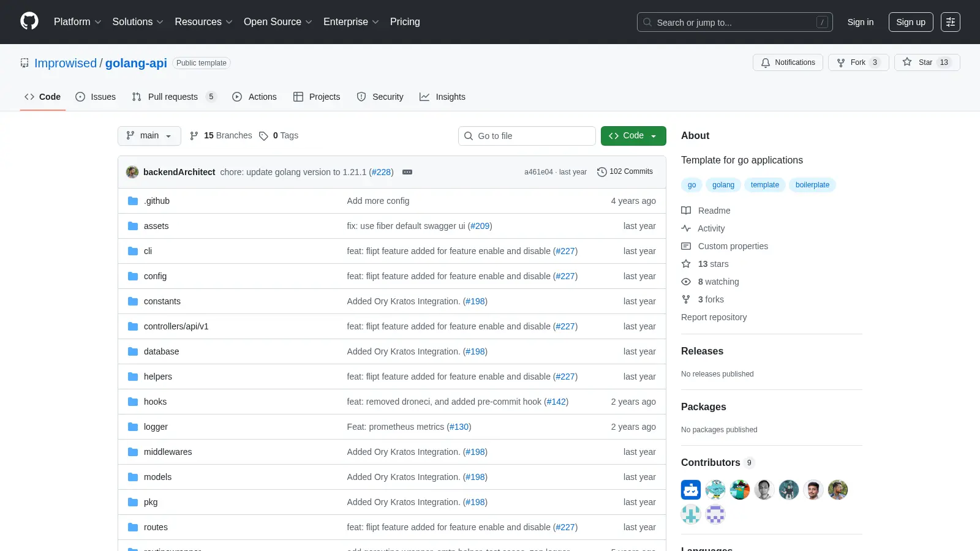This screenshot has height=551, width=980.
Task: Go to the GitHub homepage logo
Action: pyautogui.click(x=29, y=21)
